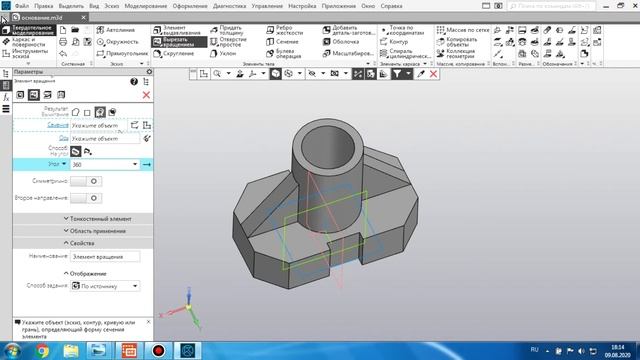Select the Уклон draft tool
This screenshot has height=360, width=640.
pos(223,53)
